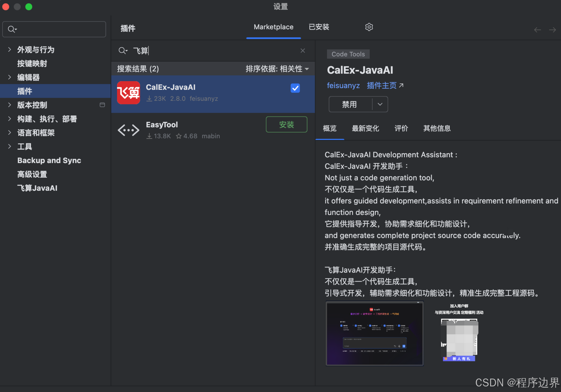
Task: Click the back navigation arrow
Action: (x=537, y=30)
